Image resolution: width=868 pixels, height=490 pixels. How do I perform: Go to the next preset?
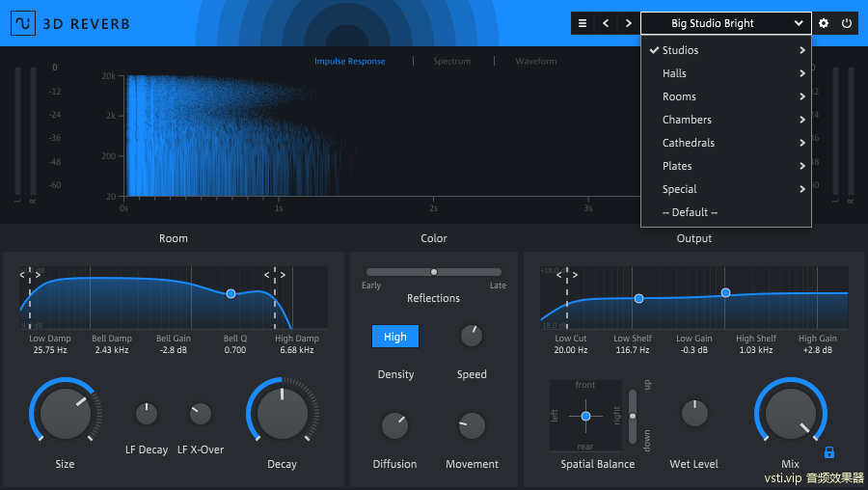pos(628,23)
